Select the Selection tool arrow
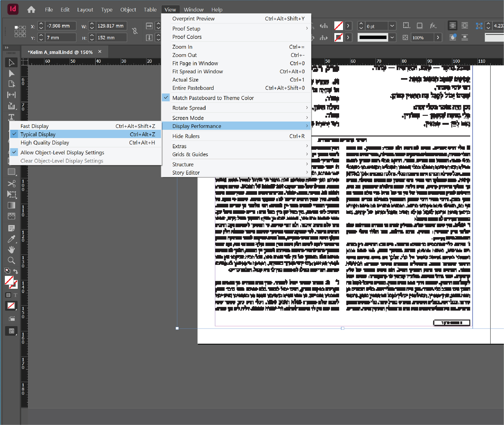This screenshot has height=425, width=504. click(x=11, y=63)
